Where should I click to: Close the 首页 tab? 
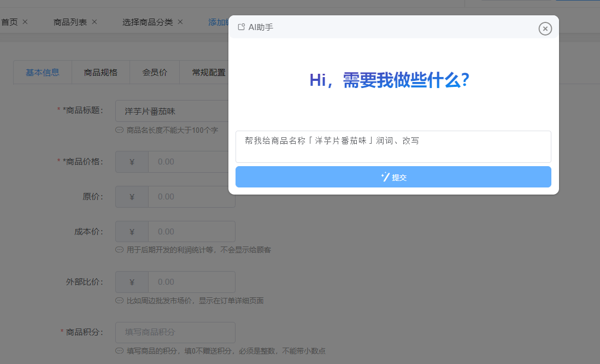[25, 22]
